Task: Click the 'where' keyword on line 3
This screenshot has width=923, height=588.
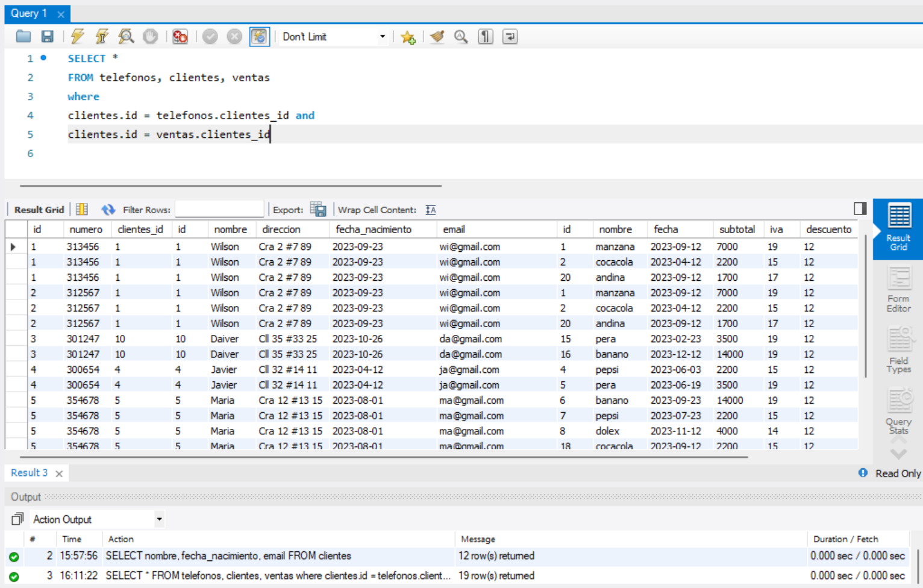Action: point(83,96)
